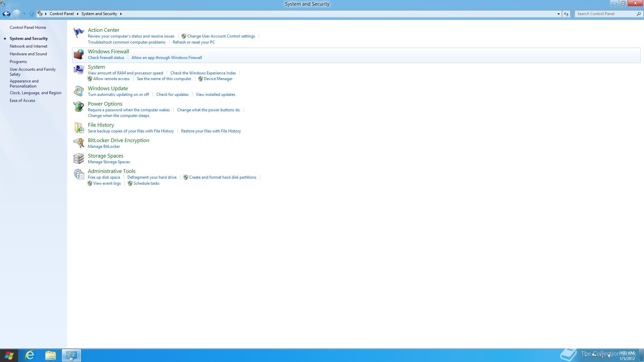This screenshot has width=644, height=362.
Task: Click Check for updates
Action: [x=172, y=95]
